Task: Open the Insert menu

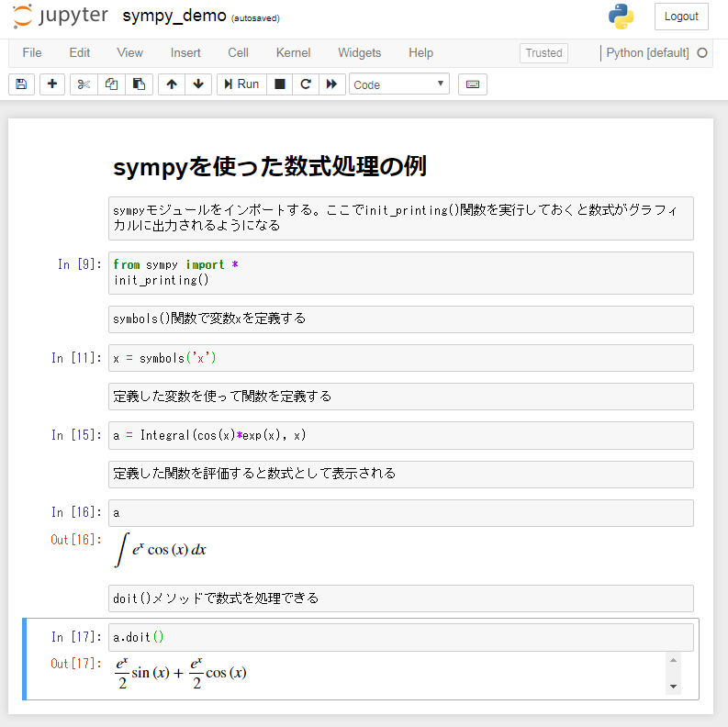Action: pos(185,53)
